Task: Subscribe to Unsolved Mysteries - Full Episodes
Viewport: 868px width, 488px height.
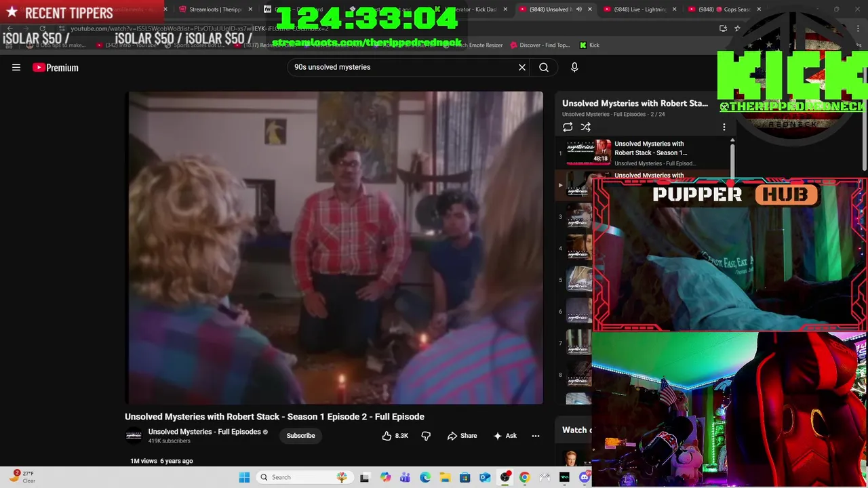Action: click(x=300, y=436)
